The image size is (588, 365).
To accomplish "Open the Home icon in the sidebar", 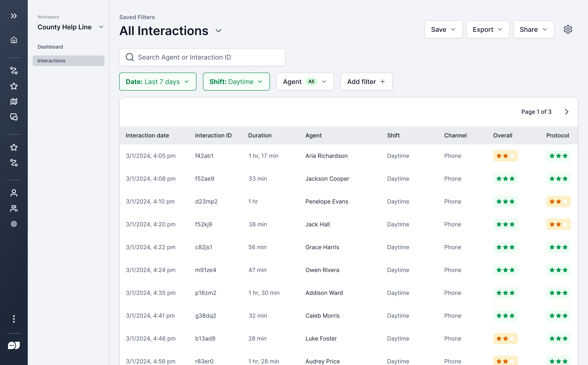I will pos(14,40).
